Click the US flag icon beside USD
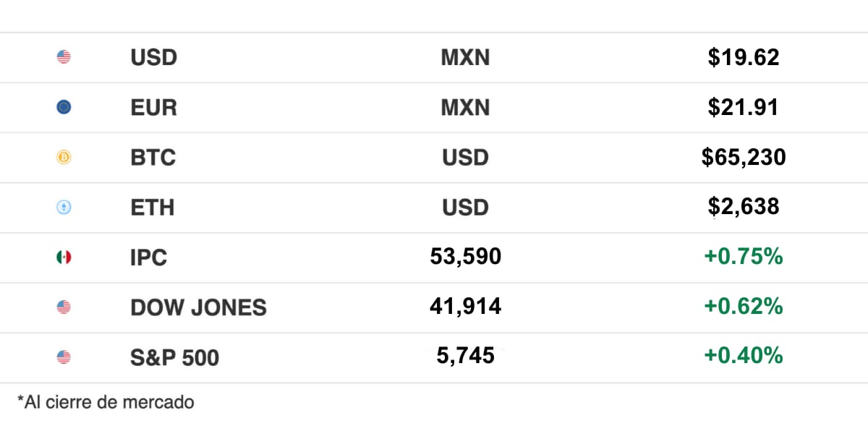Screen dimensions: 868x434 (x=64, y=57)
